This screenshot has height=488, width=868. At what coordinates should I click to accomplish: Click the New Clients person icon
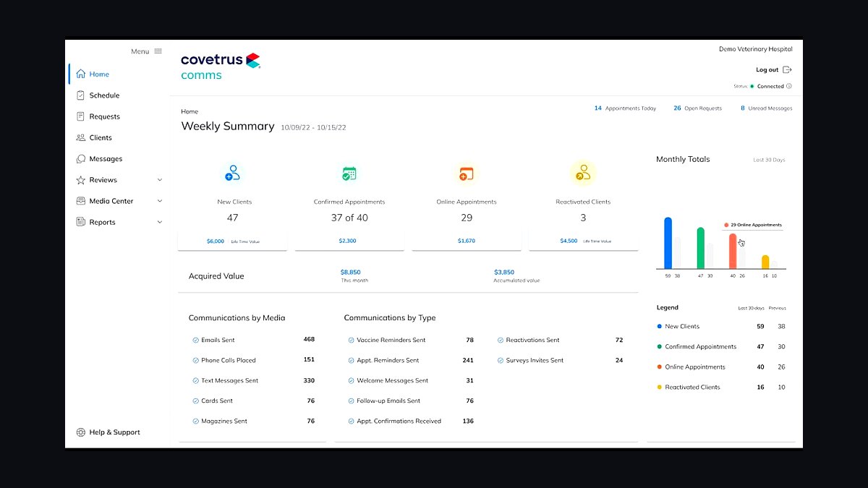coord(232,174)
